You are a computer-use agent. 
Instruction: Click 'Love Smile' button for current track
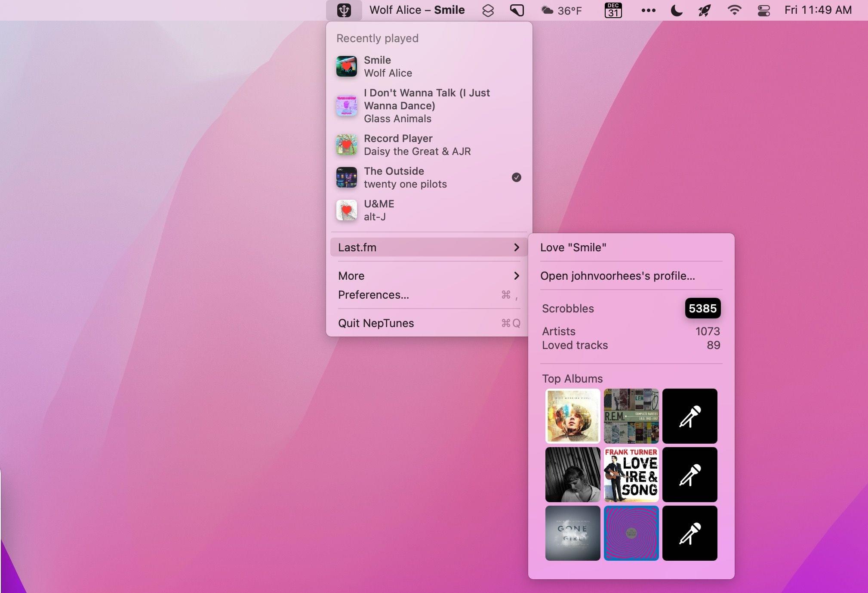click(x=573, y=247)
